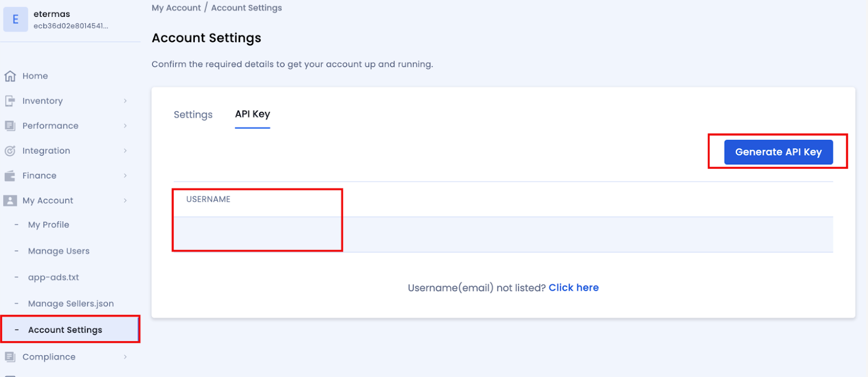Select the API Key tab

(x=252, y=114)
